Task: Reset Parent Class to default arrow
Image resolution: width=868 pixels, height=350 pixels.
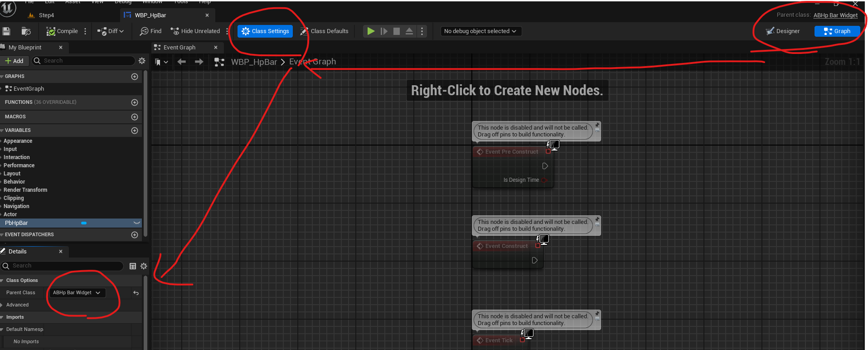Action: tap(136, 293)
